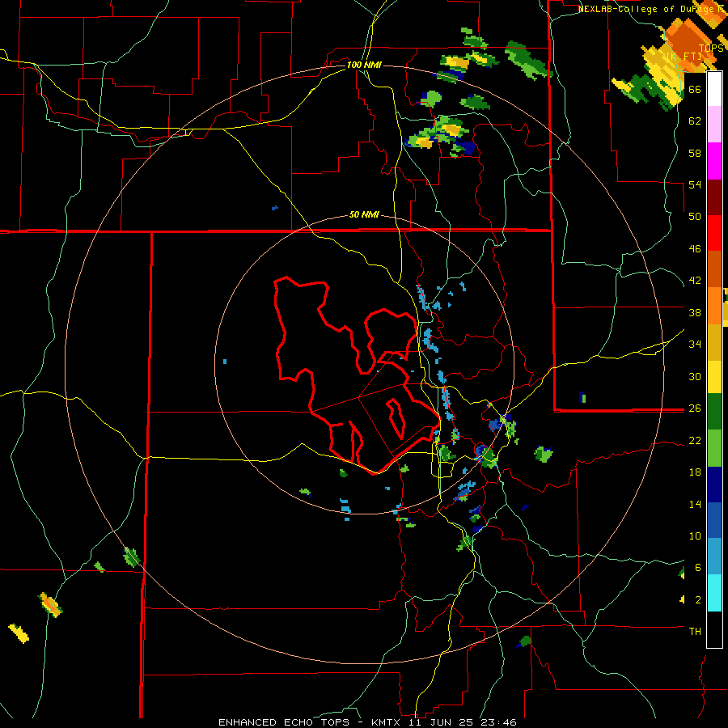Click the '26' legend value
The width and height of the screenshot is (728, 728).
coord(695,408)
